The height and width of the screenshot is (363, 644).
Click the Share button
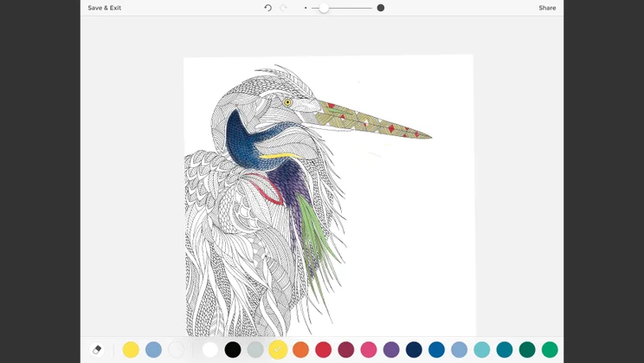(547, 8)
